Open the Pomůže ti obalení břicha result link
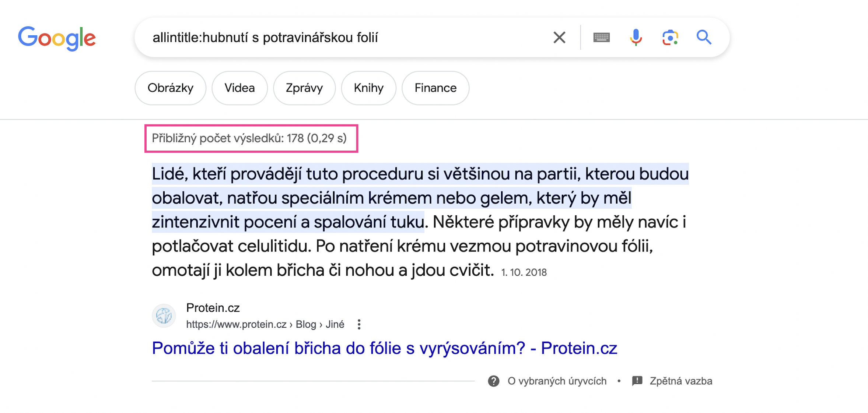 [x=384, y=348]
